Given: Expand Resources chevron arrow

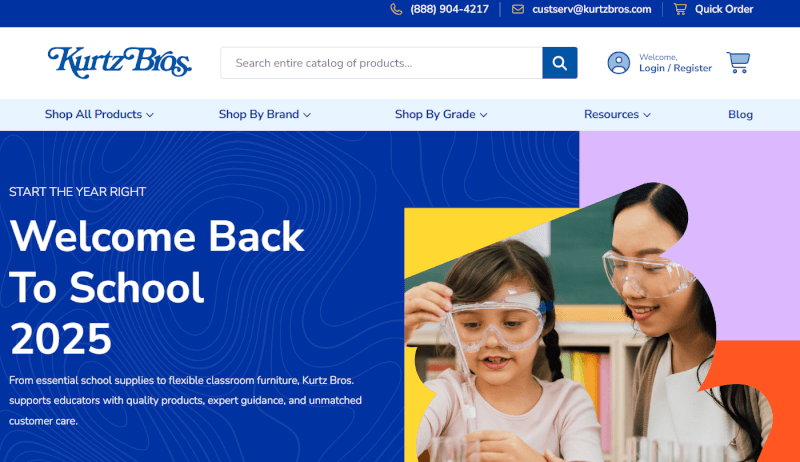Looking at the screenshot, I should point(647,115).
